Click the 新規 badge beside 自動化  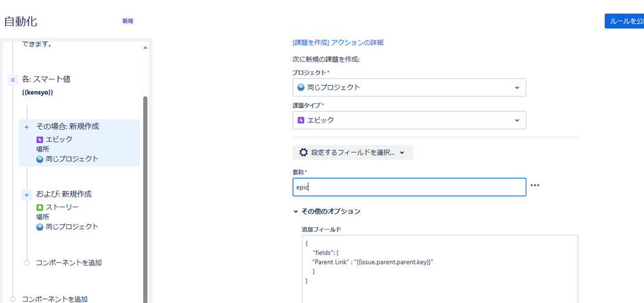128,21
